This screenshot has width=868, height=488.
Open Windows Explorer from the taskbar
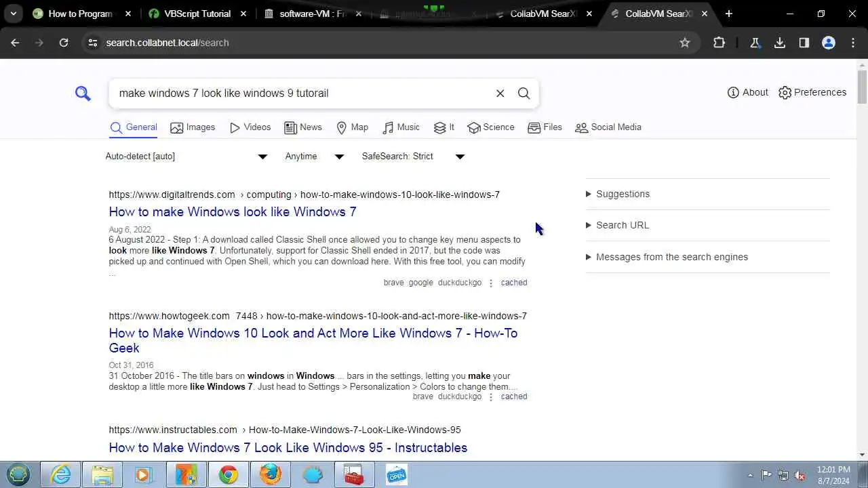point(102,474)
